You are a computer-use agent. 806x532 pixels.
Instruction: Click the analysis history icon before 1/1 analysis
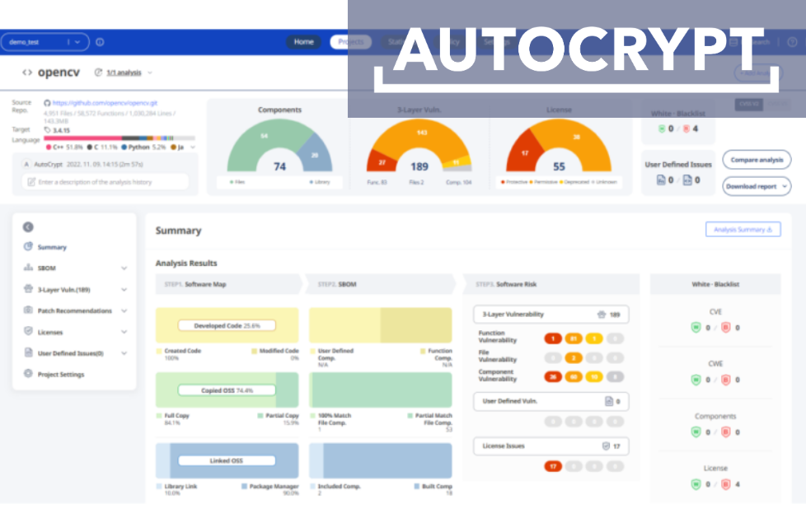(x=98, y=72)
